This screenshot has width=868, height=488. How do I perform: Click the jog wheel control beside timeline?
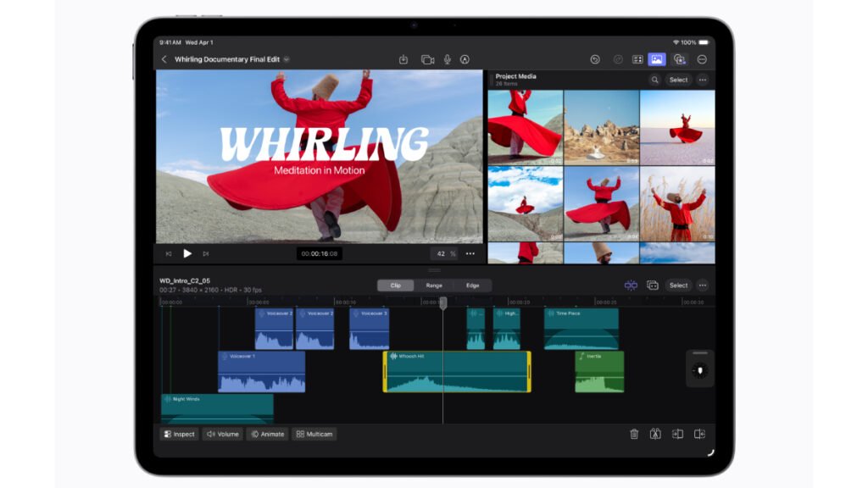pos(700,370)
